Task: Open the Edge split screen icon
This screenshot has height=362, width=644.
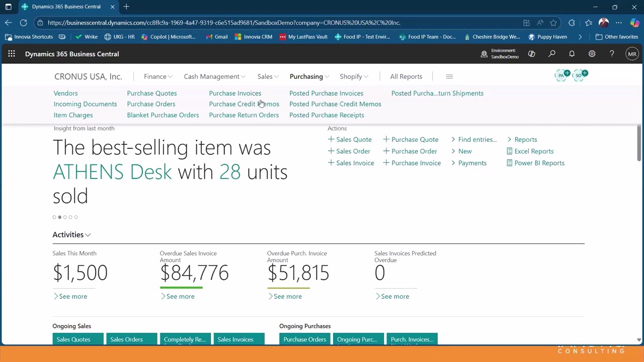Action: 526,23
